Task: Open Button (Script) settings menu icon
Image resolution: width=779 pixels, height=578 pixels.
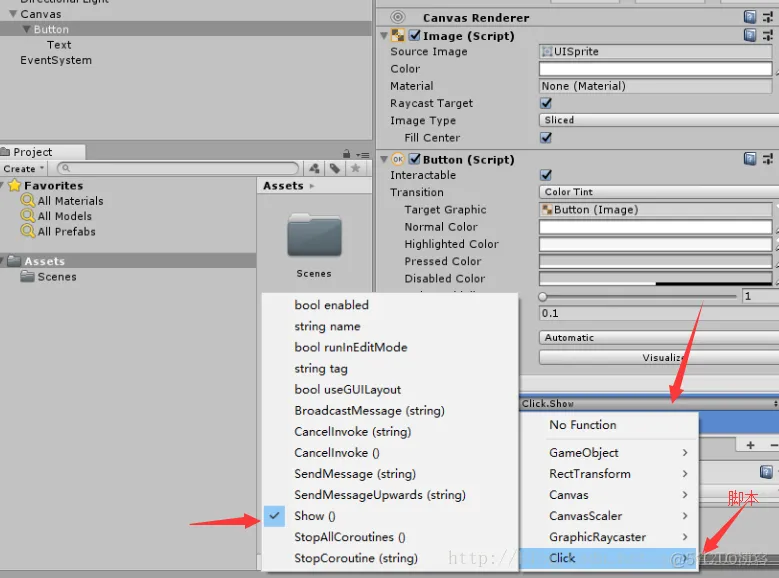Action: [768, 159]
